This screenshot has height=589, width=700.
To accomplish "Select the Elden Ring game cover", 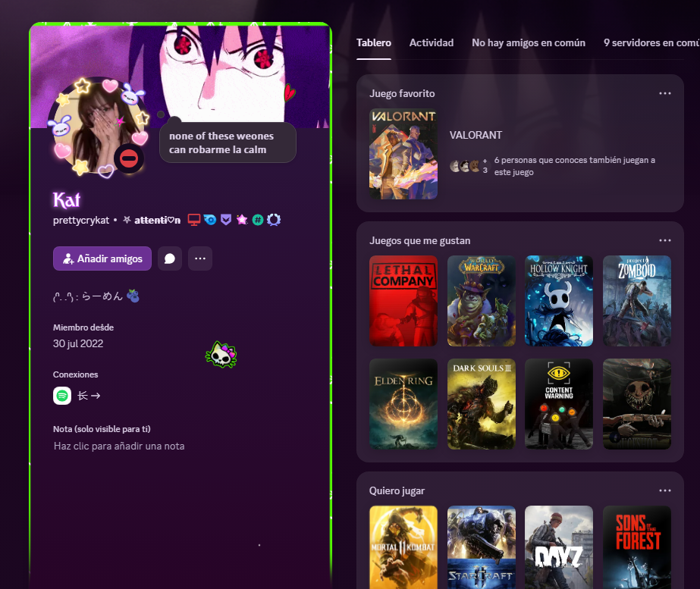I will point(403,404).
